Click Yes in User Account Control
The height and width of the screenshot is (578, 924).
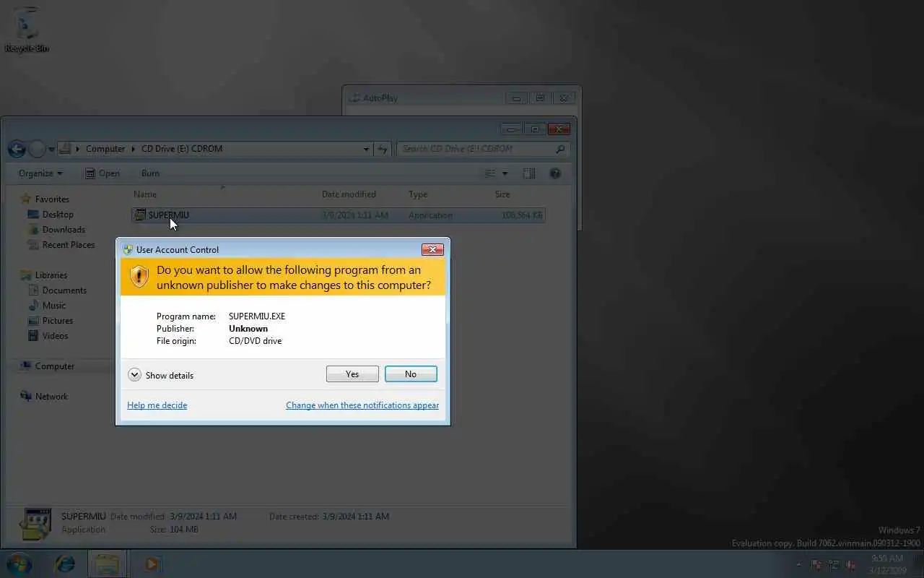click(352, 374)
